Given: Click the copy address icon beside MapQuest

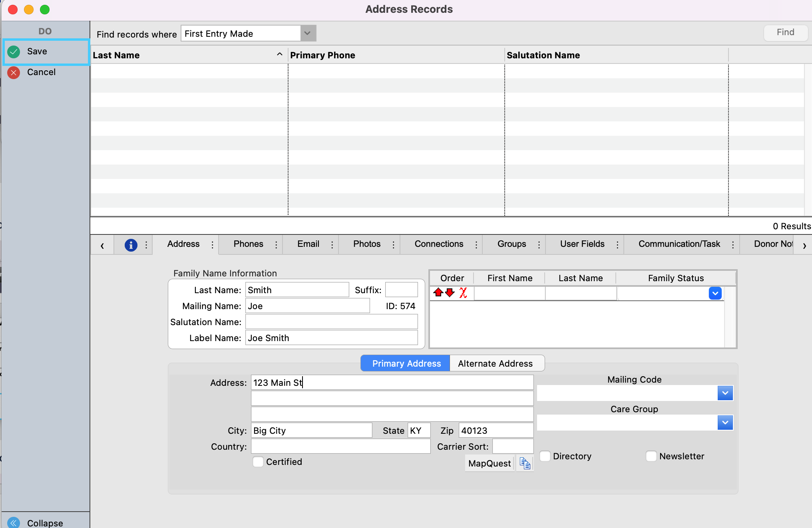Looking at the screenshot, I should pos(525,463).
